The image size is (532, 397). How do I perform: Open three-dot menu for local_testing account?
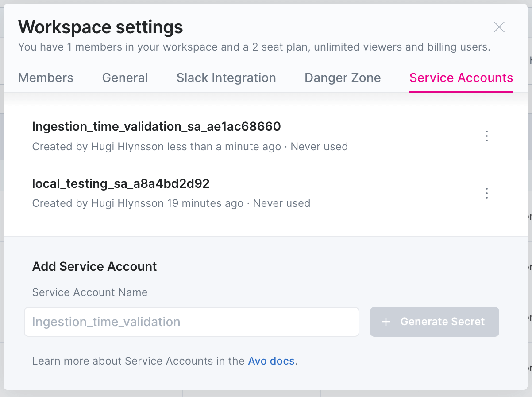click(486, 193)
